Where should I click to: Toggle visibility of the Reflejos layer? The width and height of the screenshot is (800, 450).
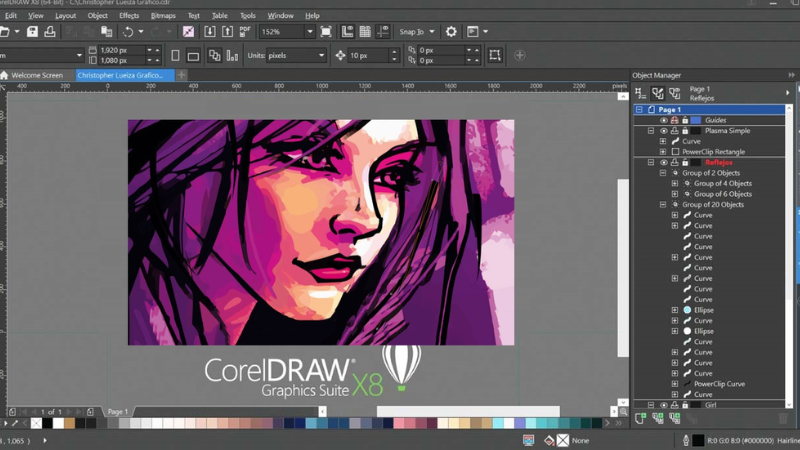tap(663, 162)
